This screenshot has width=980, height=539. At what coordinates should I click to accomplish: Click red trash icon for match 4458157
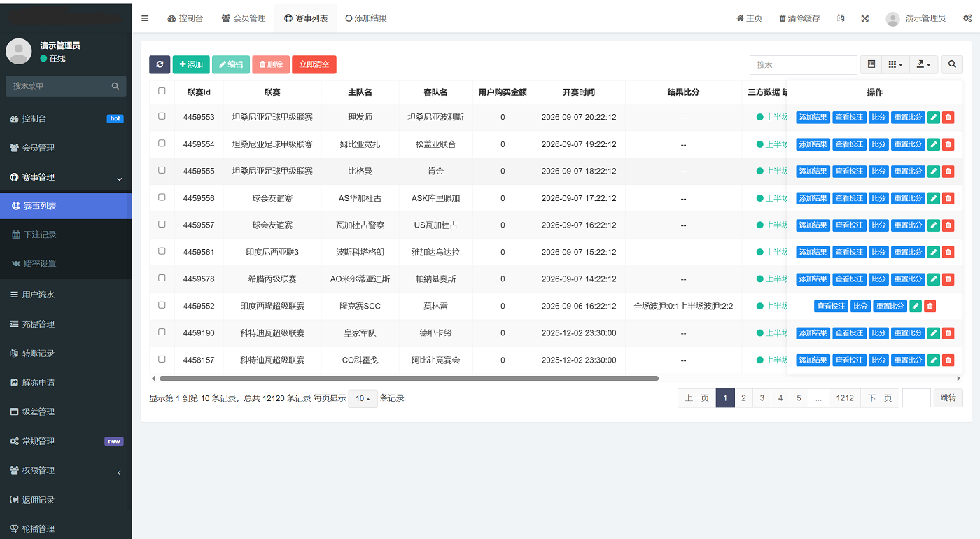tap(948, 360)
